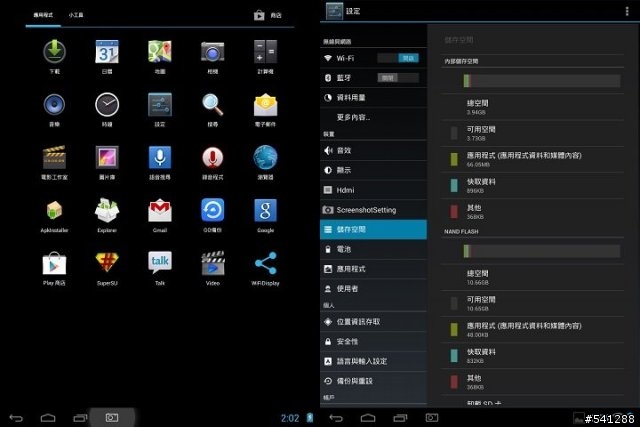The height and width of the screenshot is (427, 640).
Task: Open data usage settings entry
Action: click(x=373, y=98)
